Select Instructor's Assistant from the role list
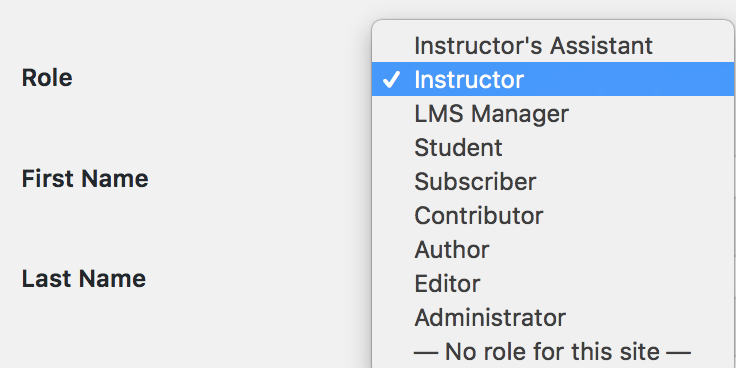The height and width of the screenshot is (368, 736). pyautogui.click(x=553, y=46)
